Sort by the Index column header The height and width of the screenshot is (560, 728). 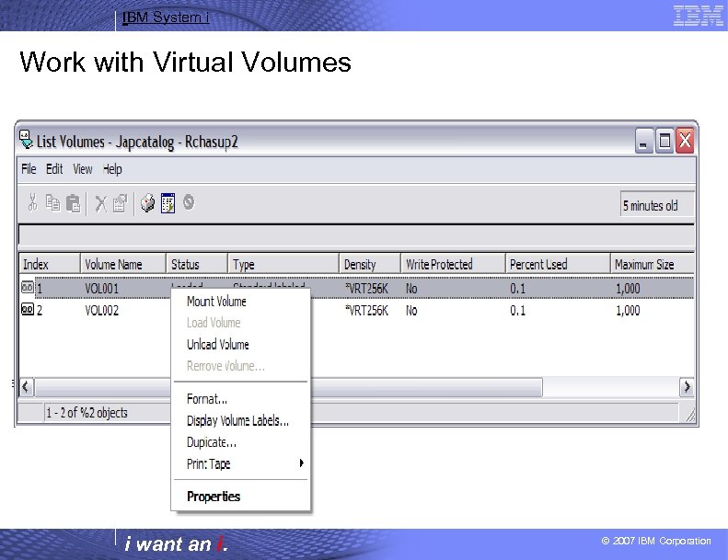49,264
